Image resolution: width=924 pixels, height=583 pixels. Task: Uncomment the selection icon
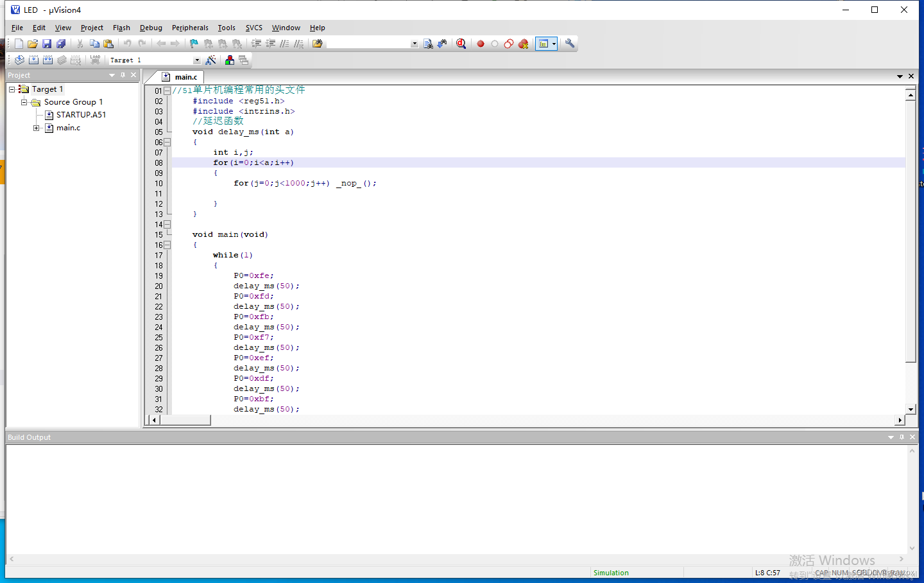[298, 44]
